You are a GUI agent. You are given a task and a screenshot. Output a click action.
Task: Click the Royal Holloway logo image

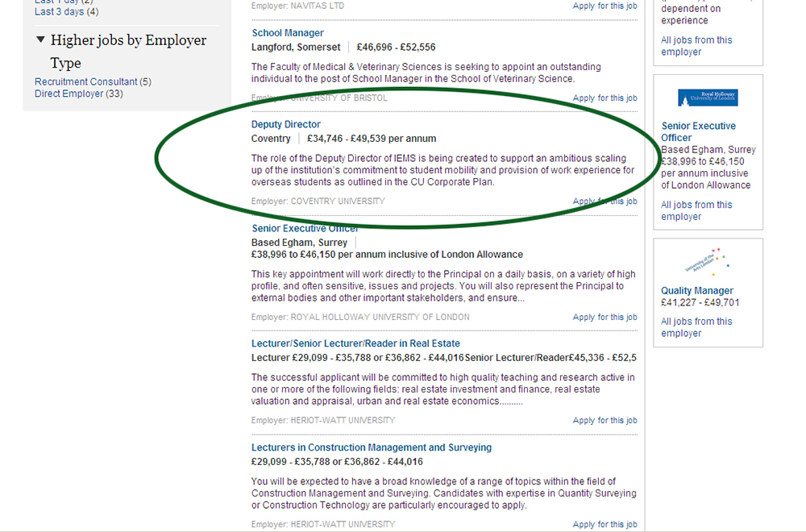point(708,98)
